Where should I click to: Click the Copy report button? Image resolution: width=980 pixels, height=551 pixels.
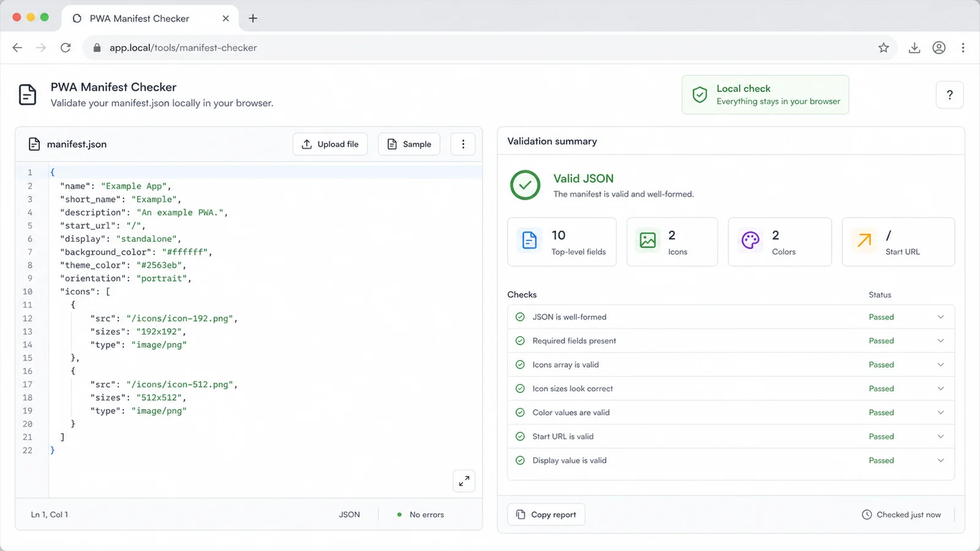tap(546, 515)
